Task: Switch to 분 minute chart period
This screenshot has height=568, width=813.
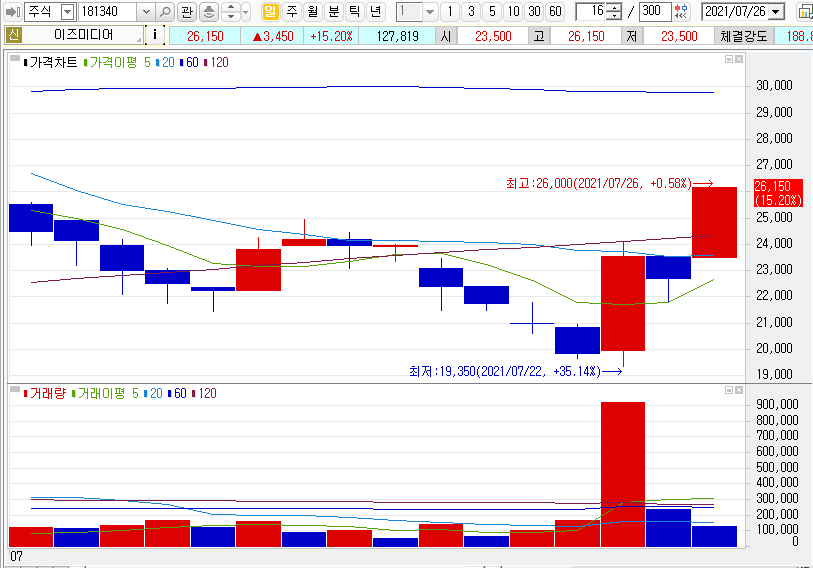Action: tap(334, 11)
